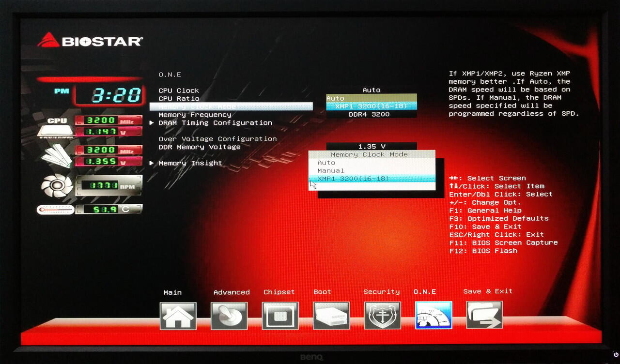Switch to the Advanced tab label
Screen dimensions: 620x364
[232, 292]
